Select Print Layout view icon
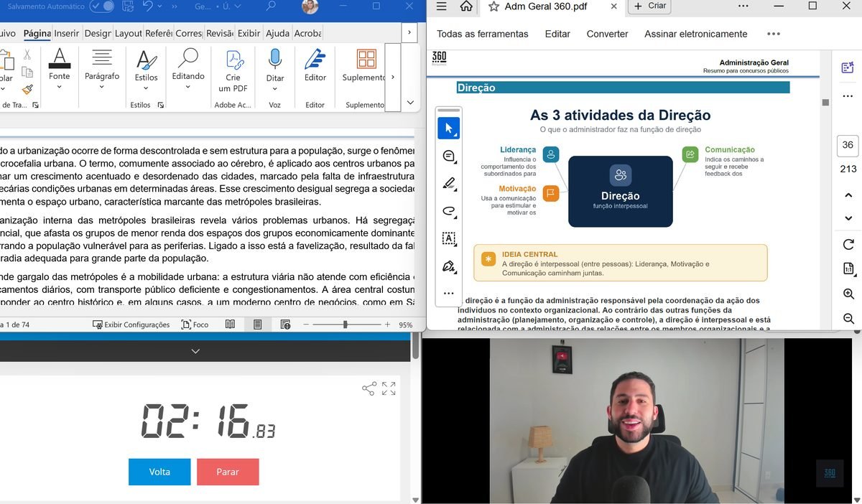Viewport: 862px width, 504px height. coord(257,325)
